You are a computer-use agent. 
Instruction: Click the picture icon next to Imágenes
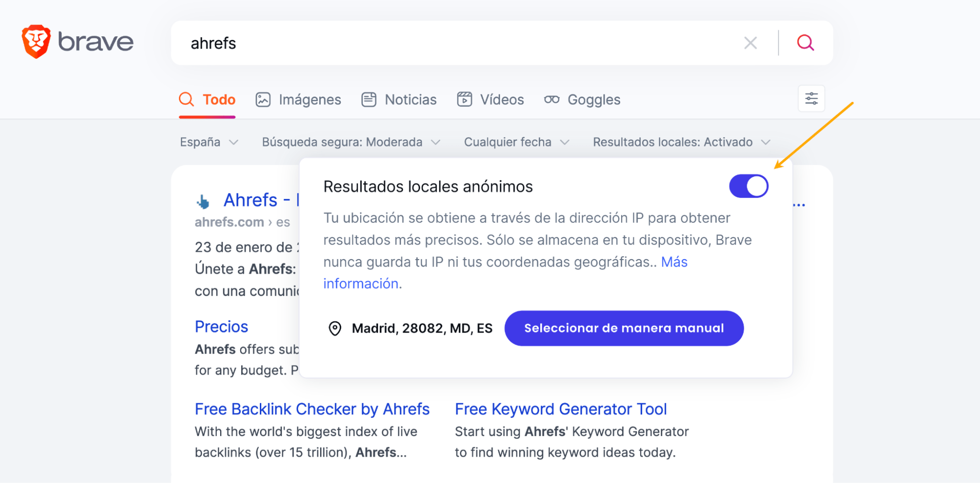pos(263,99)
